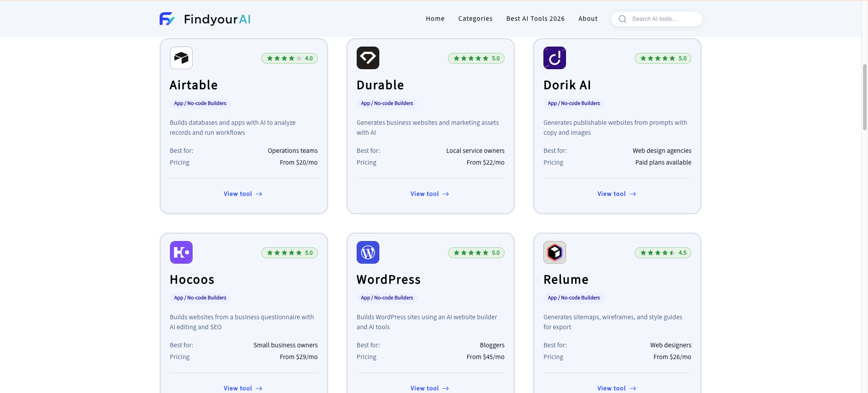Open the WordPress logo icon
The width and height of the screenshot is (868, 393).
pos(368,252)
